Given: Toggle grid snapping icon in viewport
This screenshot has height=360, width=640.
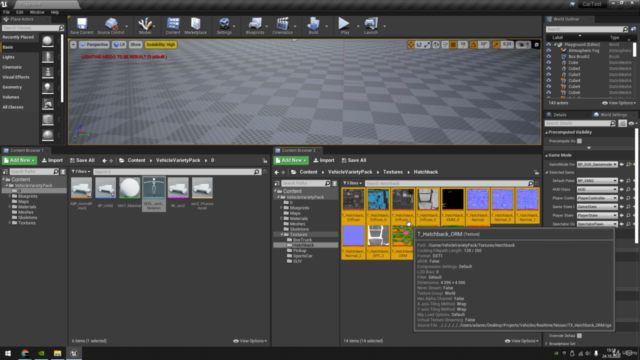Looking at the screenshot, I should tap(453, 44).
